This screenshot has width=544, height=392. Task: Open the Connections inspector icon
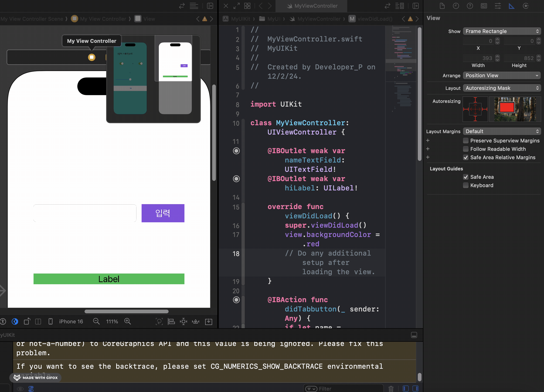(x=526, y=6)
